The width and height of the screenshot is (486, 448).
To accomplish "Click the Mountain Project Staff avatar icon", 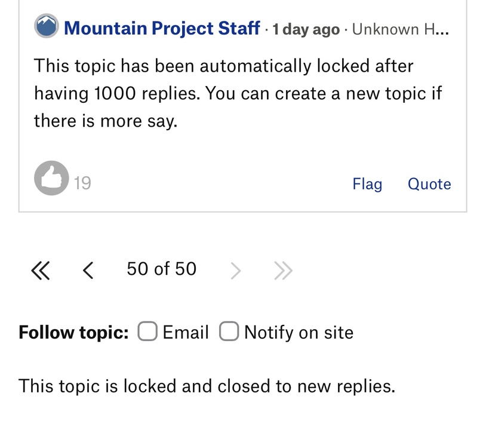I will coord(47,26).
